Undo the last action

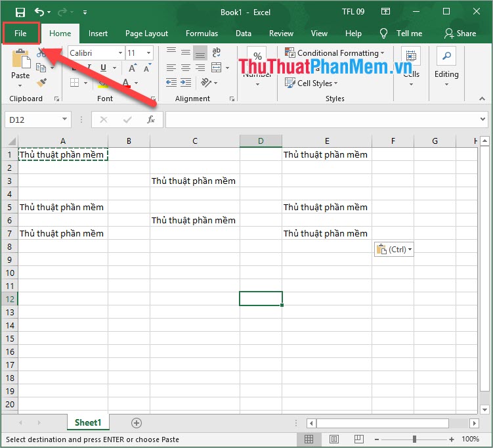(39, 12)
